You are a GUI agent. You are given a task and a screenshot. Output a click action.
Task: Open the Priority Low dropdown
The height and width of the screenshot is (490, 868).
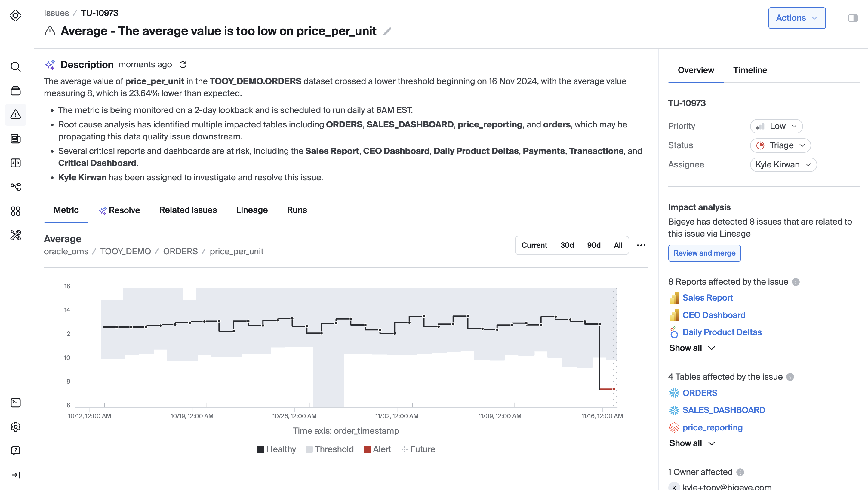[776, 126]
